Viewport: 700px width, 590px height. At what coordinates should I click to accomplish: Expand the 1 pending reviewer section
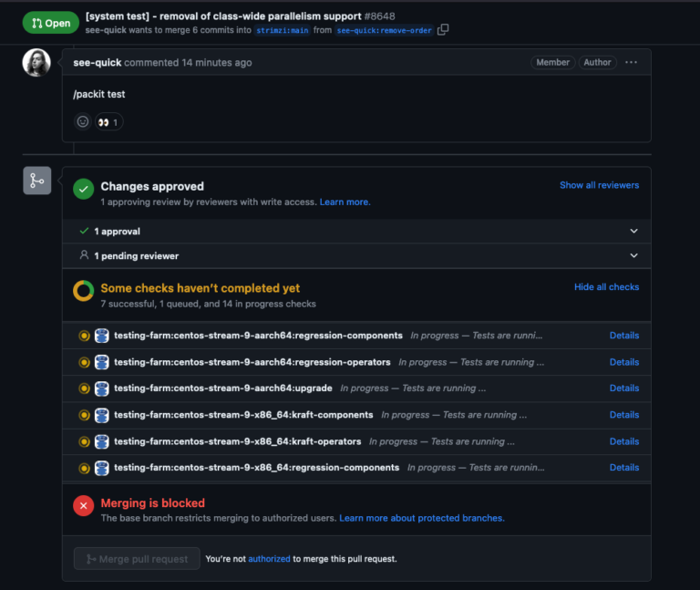coord(633,256)
